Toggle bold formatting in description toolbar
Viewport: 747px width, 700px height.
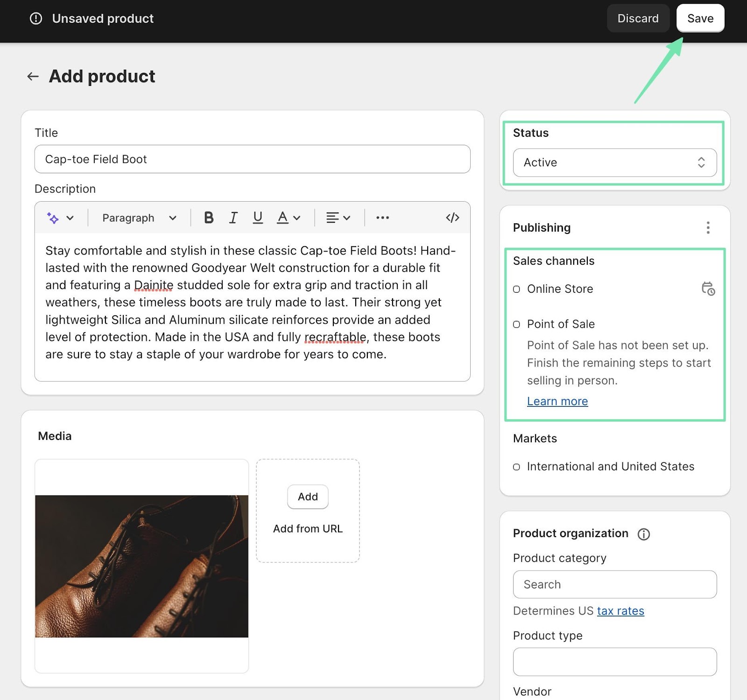(x=209, y=218)
